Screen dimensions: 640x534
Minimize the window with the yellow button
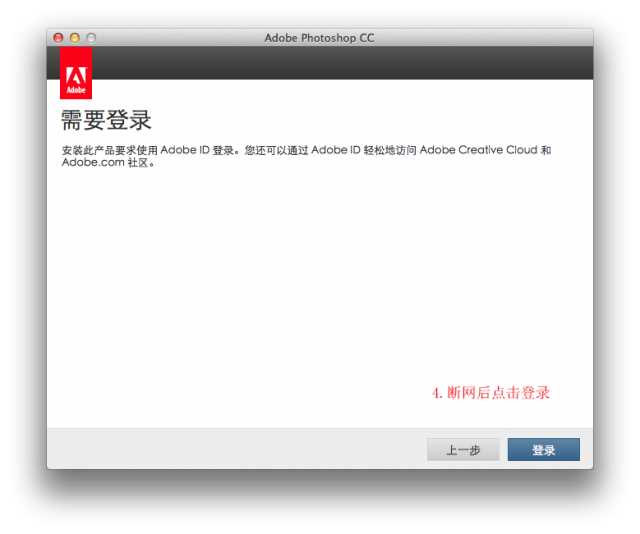point(75,38)
